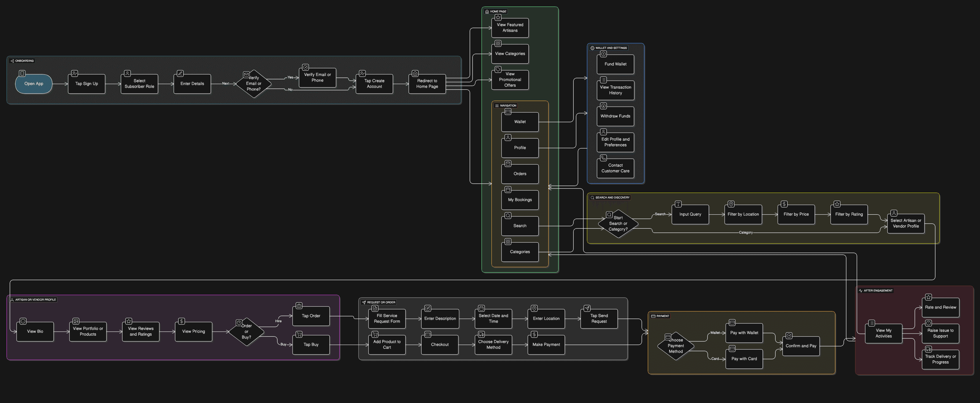Click the Wallet and Settings group label
The height and width of the screenshot is (403, 980).
pyautogui.click(x=609, y=48)
